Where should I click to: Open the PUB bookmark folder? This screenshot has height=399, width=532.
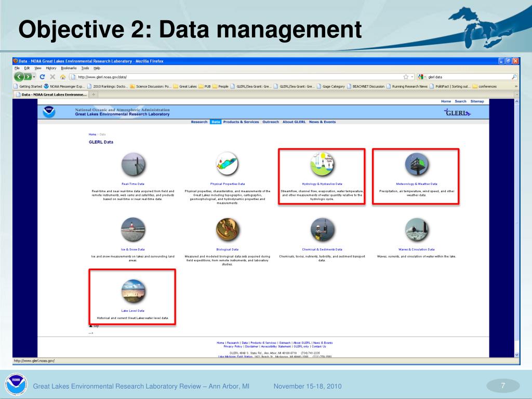tap(205, 87)
